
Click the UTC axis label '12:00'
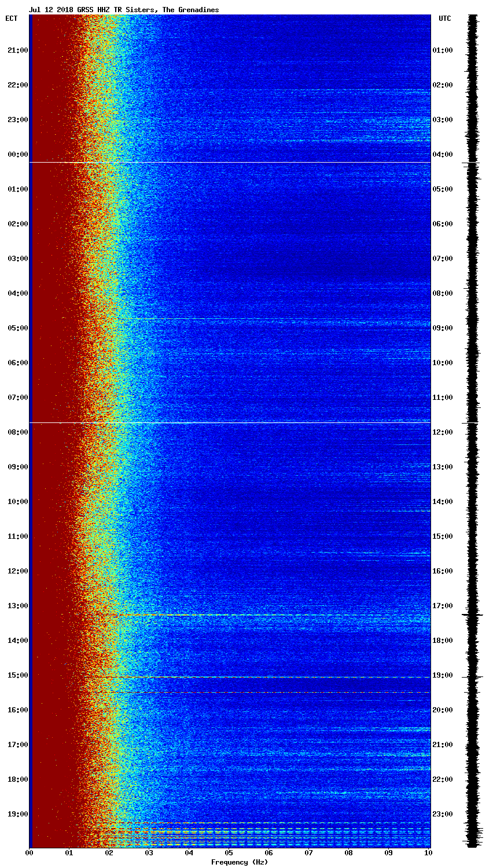click(x=443, y=432)
